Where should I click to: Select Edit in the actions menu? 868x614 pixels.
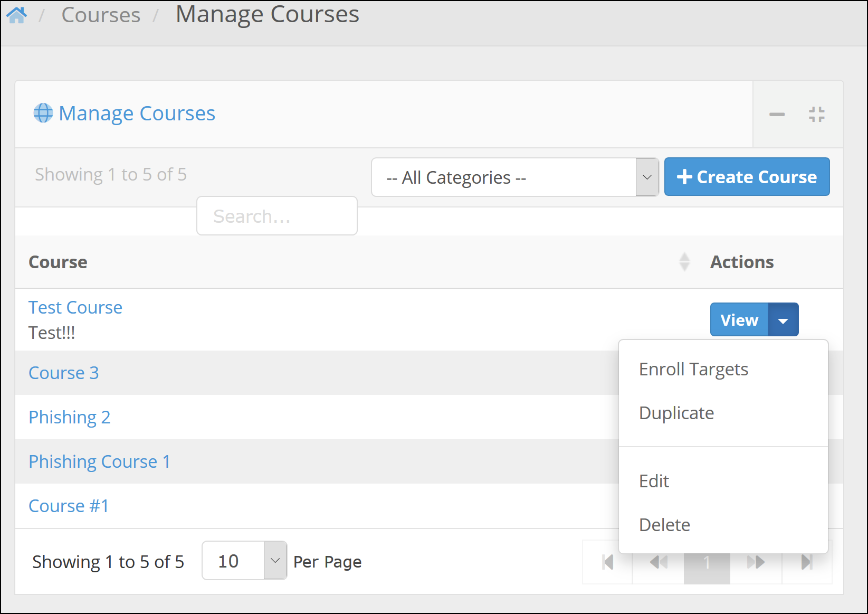coord(654,481)
